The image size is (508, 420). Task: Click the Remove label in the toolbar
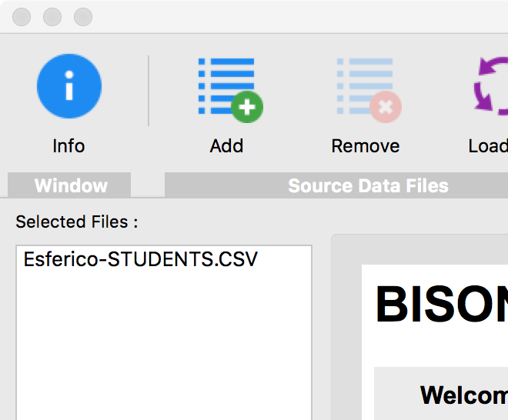(x=366, y=146)
